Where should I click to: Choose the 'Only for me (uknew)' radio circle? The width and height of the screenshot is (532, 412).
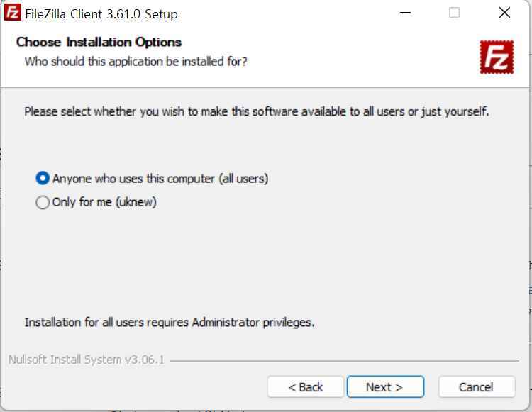click(43, 202)
